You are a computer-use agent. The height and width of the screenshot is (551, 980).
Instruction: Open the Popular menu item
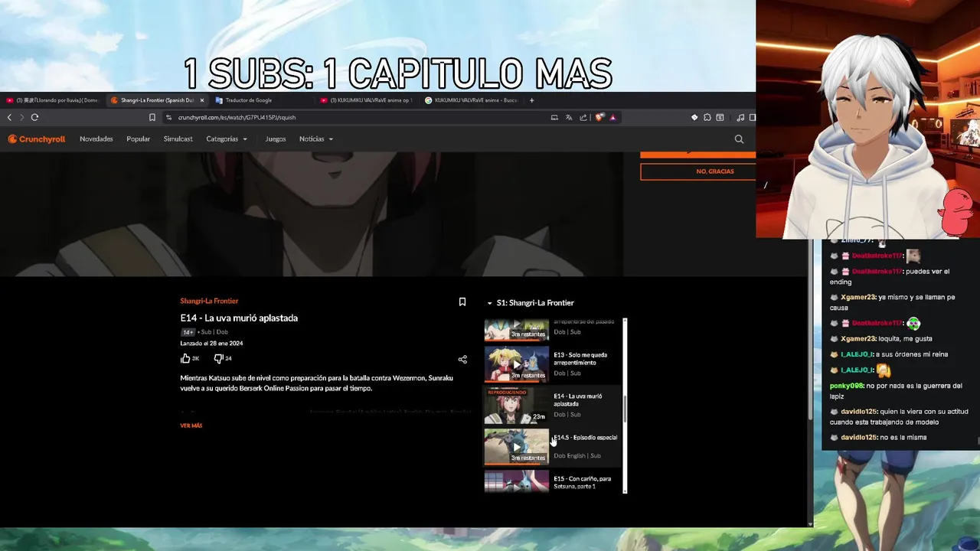[139, 139]
